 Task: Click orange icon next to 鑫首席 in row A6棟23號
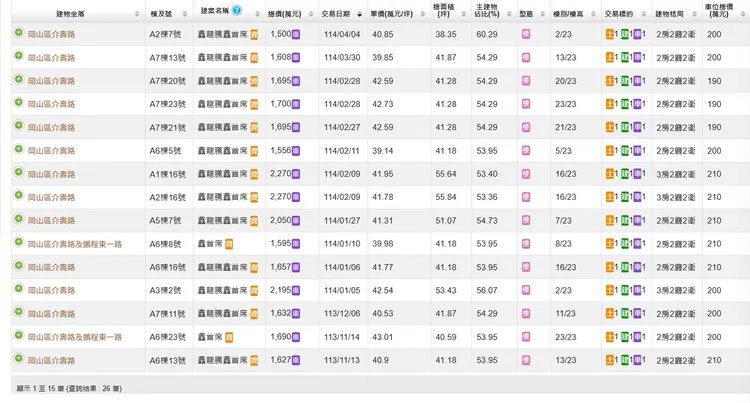[x=229, y=337]
